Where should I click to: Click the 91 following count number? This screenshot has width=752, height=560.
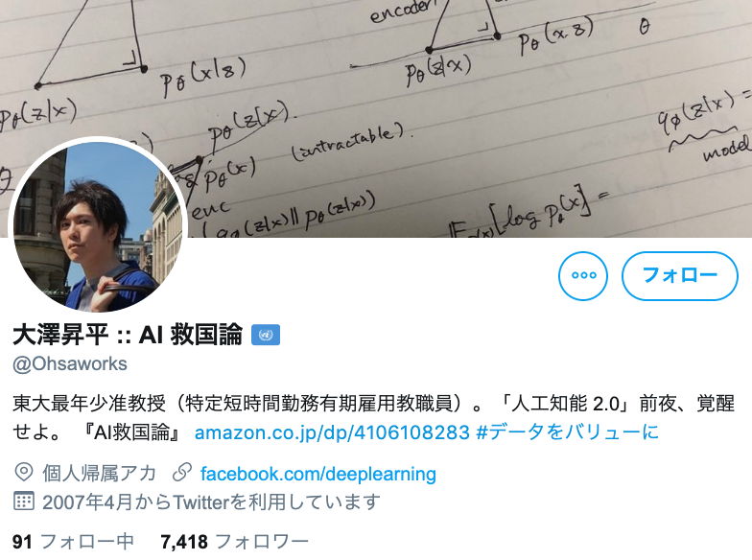[22, 542]
